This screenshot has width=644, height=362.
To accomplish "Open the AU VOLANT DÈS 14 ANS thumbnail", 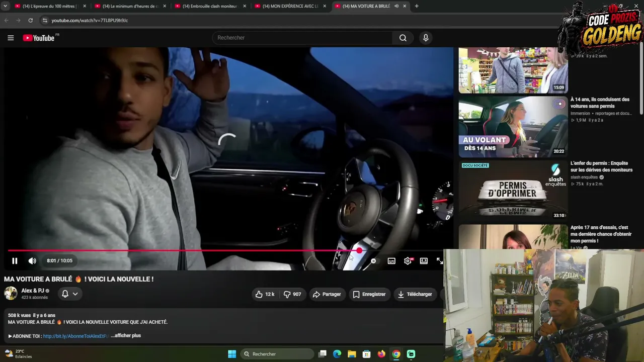I will pyautogui.click(x=513, y=127).
